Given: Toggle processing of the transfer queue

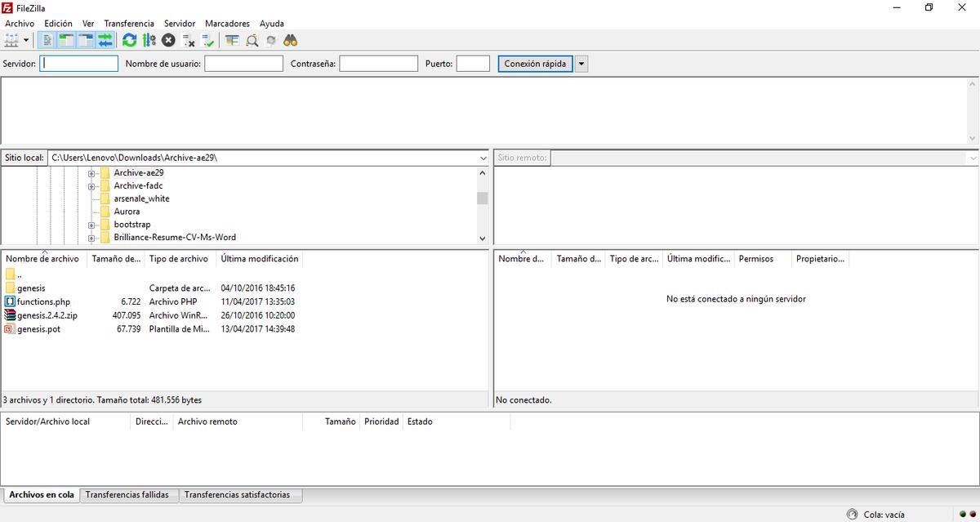Looking at the screenshot, I should tap(149, 40).
